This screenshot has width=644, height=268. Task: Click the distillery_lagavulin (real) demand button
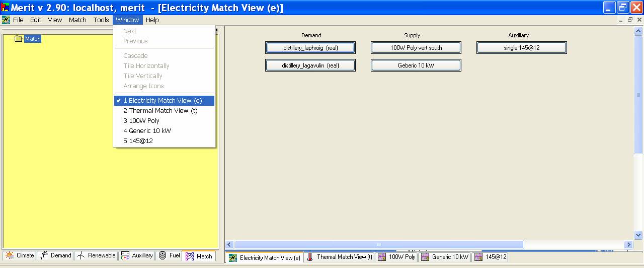[310, 65]
